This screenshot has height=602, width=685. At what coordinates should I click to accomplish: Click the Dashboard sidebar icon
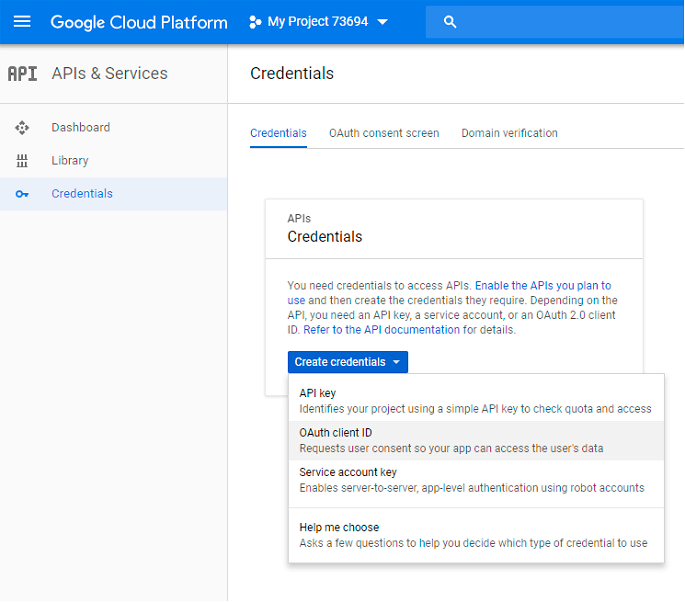(22, 128)
